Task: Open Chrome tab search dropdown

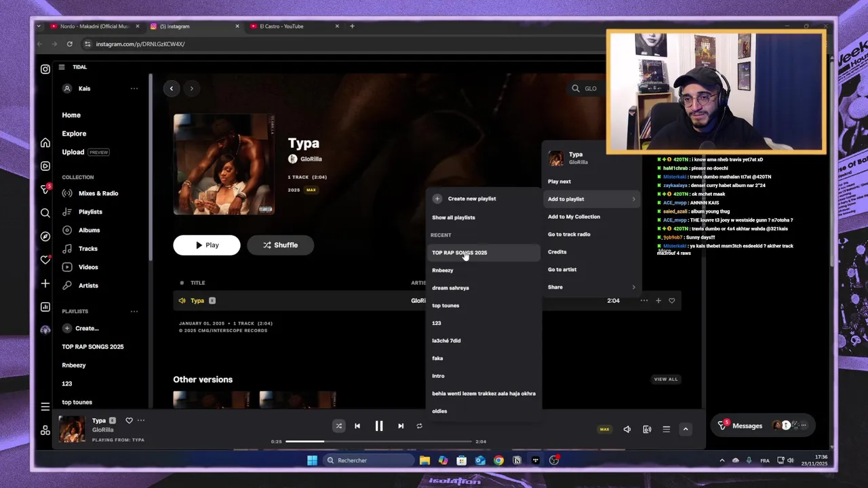Action: click(39, 26)
